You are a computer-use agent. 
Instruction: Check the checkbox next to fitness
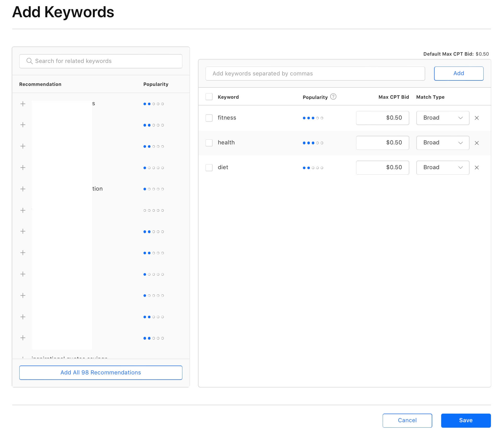coord(209,118)
